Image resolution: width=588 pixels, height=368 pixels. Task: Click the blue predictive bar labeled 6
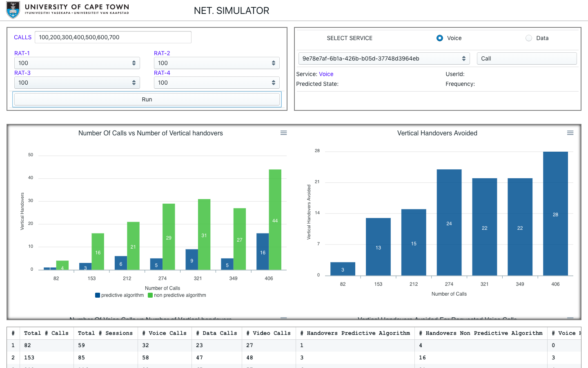[x=121, y=263]
